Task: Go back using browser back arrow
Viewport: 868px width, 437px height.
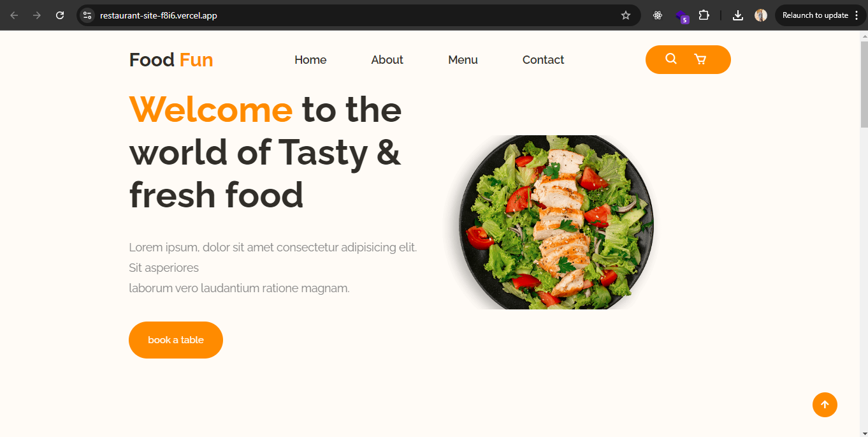Action: point(14,15)
